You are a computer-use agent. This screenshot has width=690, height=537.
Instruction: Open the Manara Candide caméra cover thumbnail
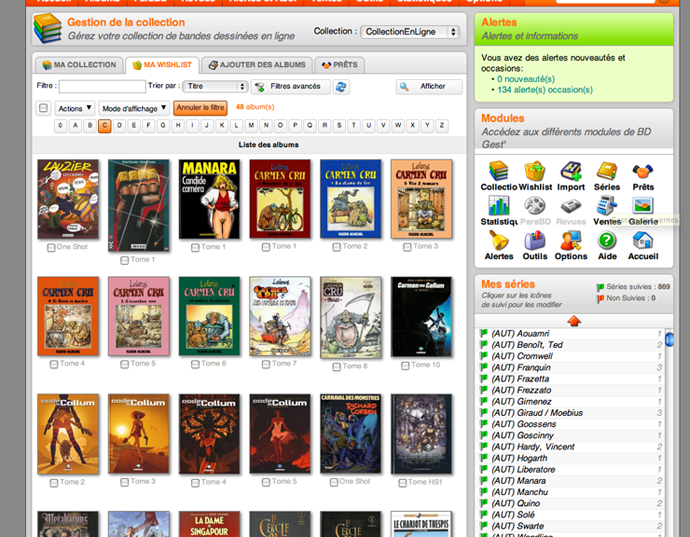coord(209,199)
